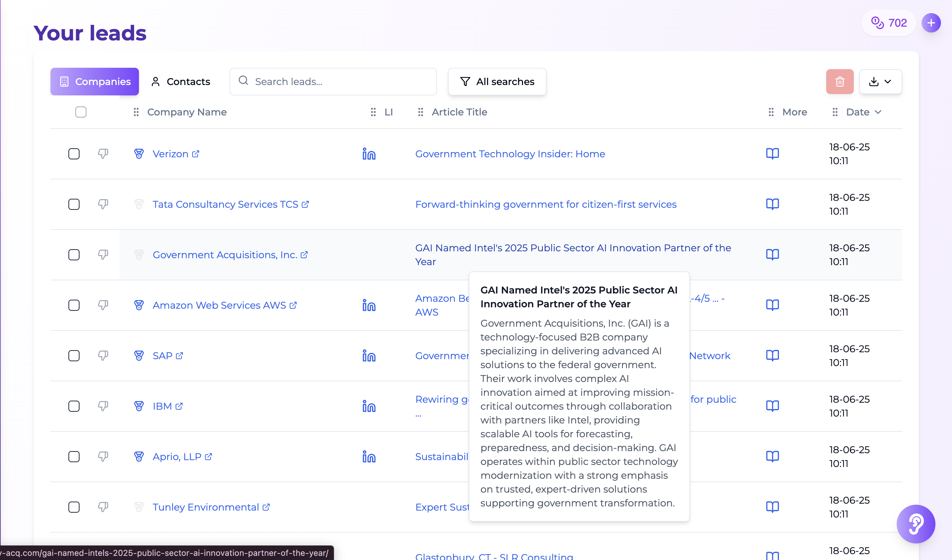Image resolution: width=952 pixels, height=560 pixels.
Task: Open the book details icon for Government Acquisitions
Action: pos(773,255)
